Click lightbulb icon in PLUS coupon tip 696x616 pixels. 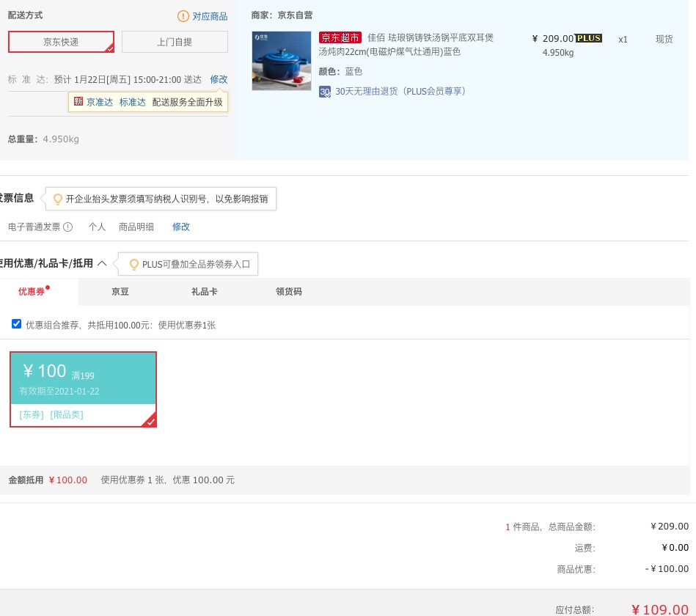click(x=133, y=265)
